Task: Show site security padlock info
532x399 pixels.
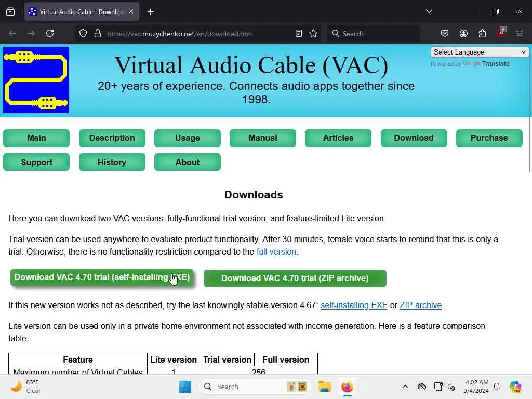Action: point(98,34)
